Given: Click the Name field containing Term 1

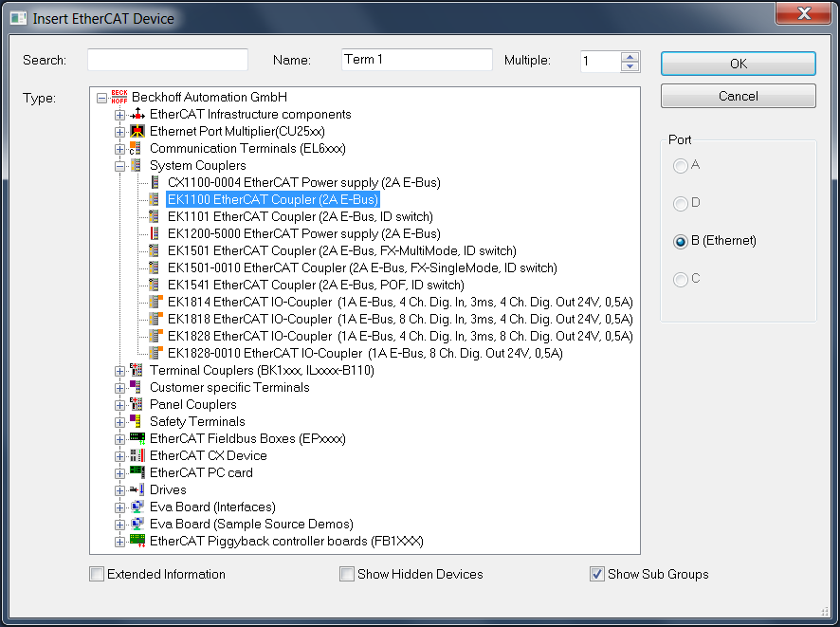Looking at the screenshot, I should click(x=417, y=60).
